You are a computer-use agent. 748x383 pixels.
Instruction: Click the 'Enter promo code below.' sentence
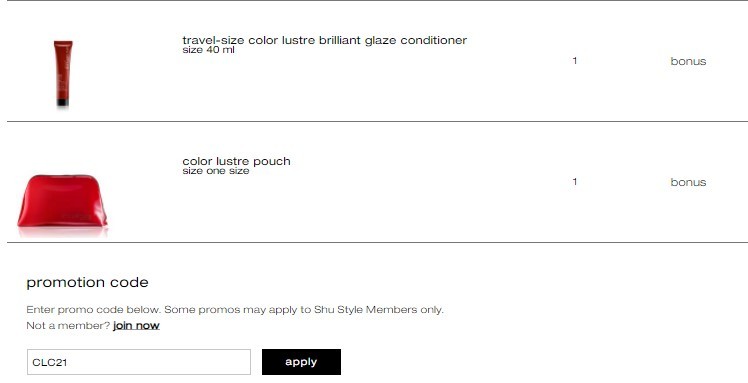[94, 310]
